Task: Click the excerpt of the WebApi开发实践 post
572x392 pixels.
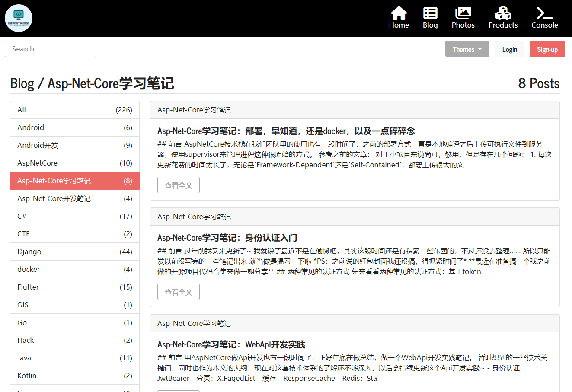Action: (355, 368)
